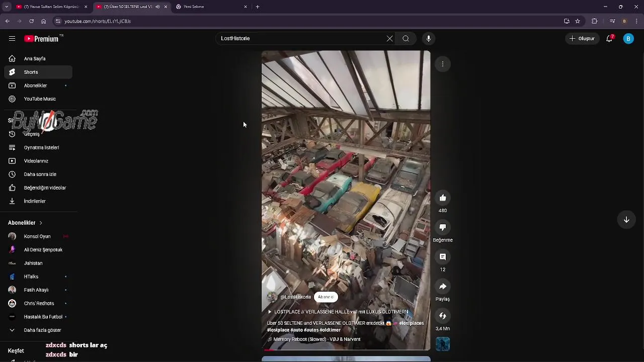Open Abonelikler in the sidebar

(38, 85)
